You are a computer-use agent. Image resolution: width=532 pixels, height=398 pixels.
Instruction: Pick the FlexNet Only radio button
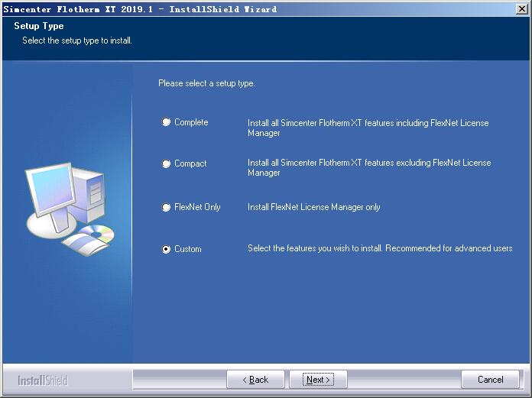coord(166,207)
